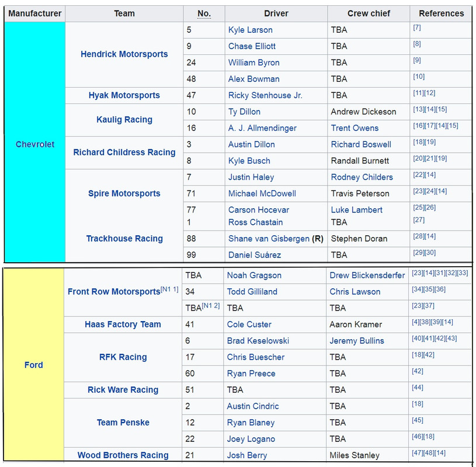Viewport: 476px width, 467px height.
Task: Open the Chevrolet manufacturer link
Action: coord(35,144)
